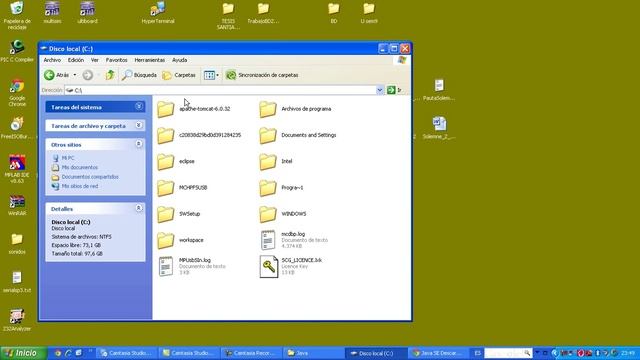
Task: Select the PIC C Compiler desktop icon
Action: click(17, 51)
